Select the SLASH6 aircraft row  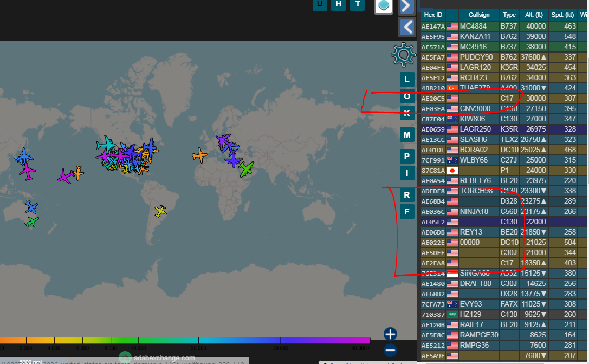pyautogui.click(x=503, y=139)
